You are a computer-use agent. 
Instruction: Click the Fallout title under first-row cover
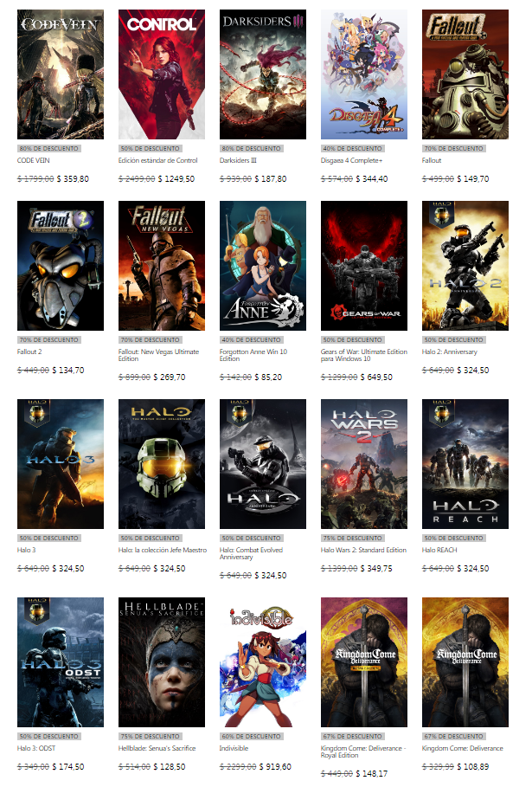pyautogui.click(x=432, y=160)
